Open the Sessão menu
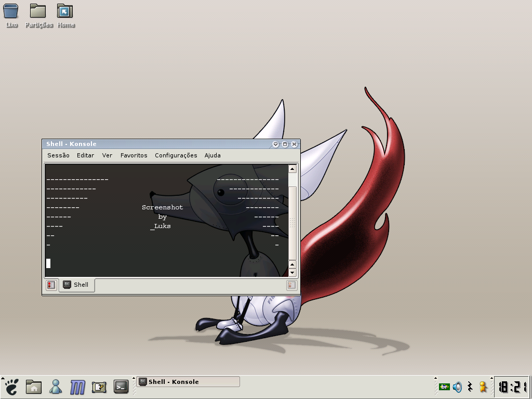Screen dimensions: 532x399 click(x=58, y=155)
